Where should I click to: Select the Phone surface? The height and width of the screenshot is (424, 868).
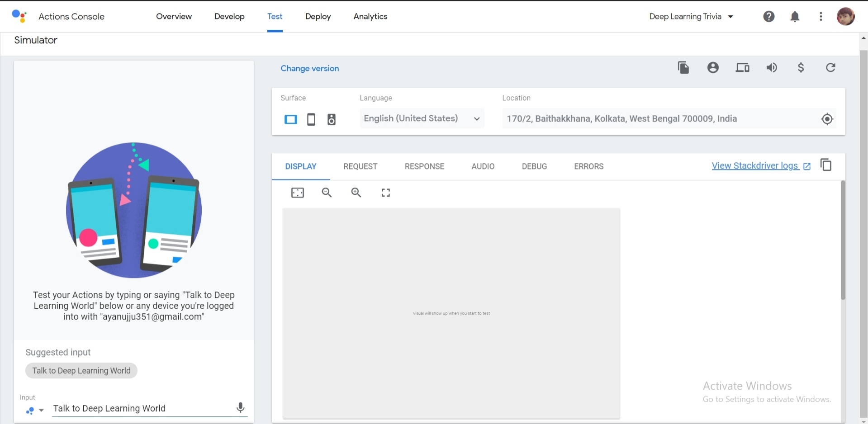[x=311, y=119]
